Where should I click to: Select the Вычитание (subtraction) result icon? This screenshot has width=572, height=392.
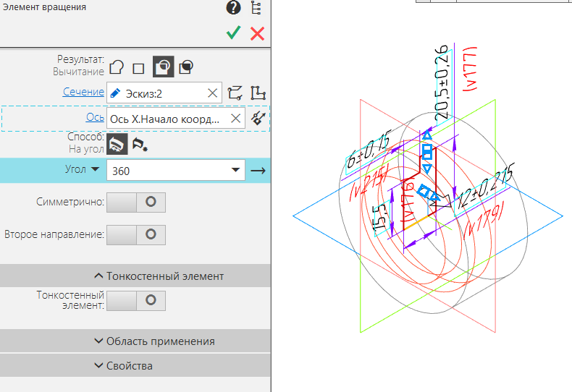(x=163, y=67)
